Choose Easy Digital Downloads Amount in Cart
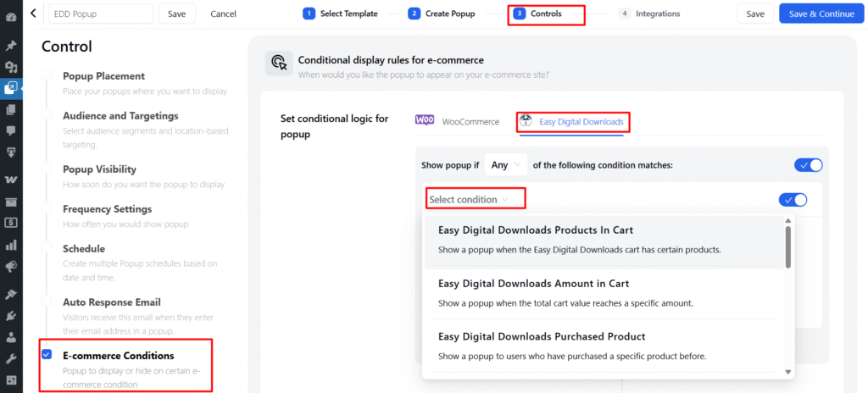The image size is (868, 393). [604, 293]
